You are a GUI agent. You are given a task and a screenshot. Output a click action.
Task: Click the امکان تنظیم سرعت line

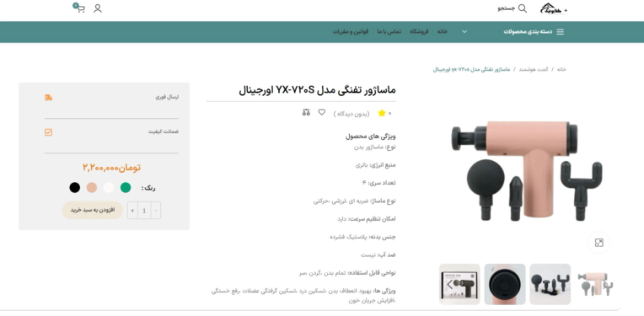point(367,219)
